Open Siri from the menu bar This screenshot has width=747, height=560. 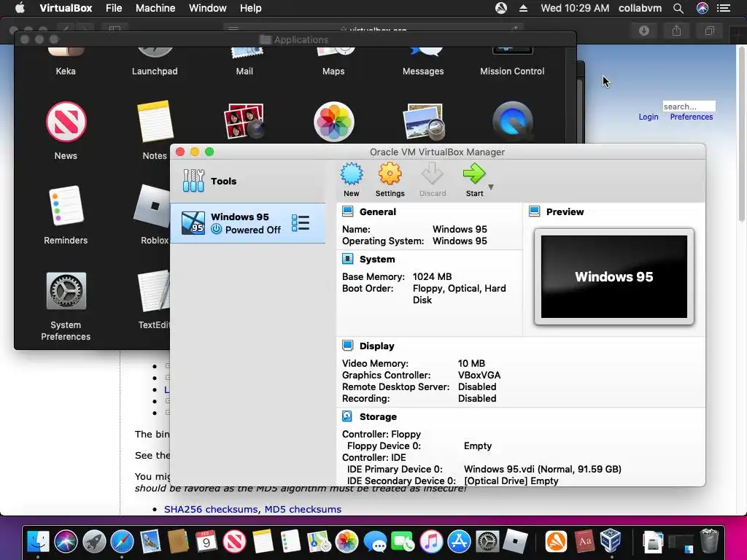click(703, 8)
